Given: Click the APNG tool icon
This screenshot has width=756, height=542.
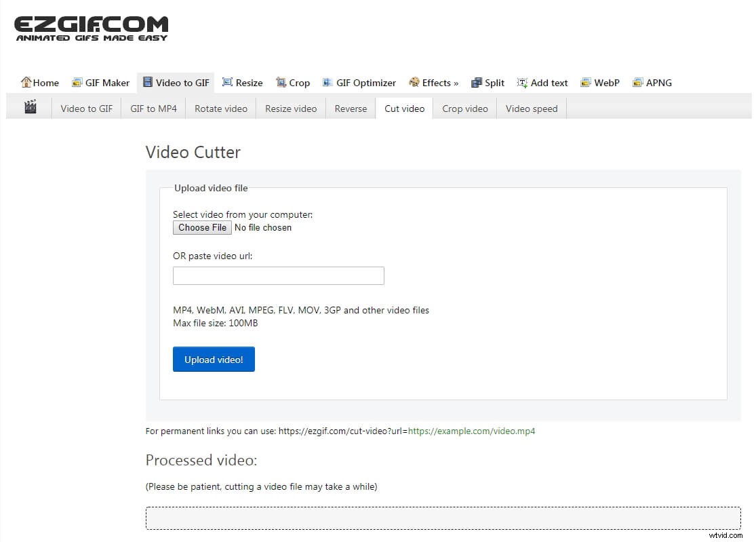Looking at the screenshot, I should tap(636, 82).
